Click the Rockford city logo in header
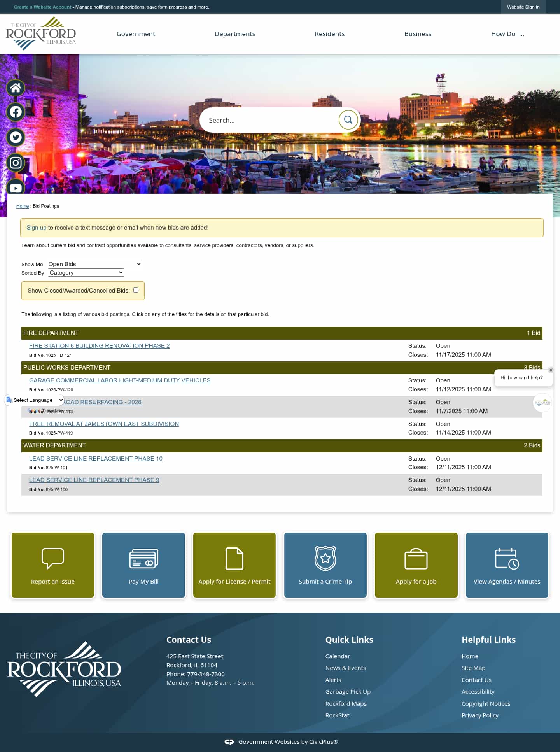Viewport: 560px width, 752px height. coord(41,33)
